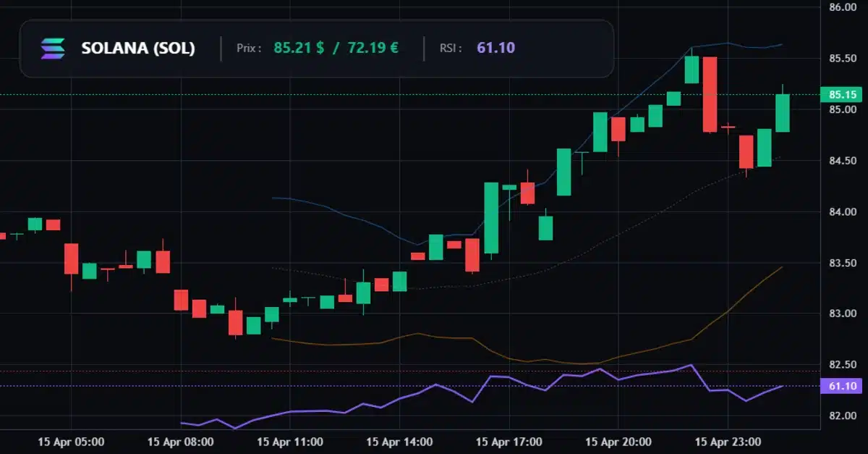Select the 15 Apr 23:00 time label
Viewport: 868px width, 454px height.
pyautogui.click(x=728, y=441)
